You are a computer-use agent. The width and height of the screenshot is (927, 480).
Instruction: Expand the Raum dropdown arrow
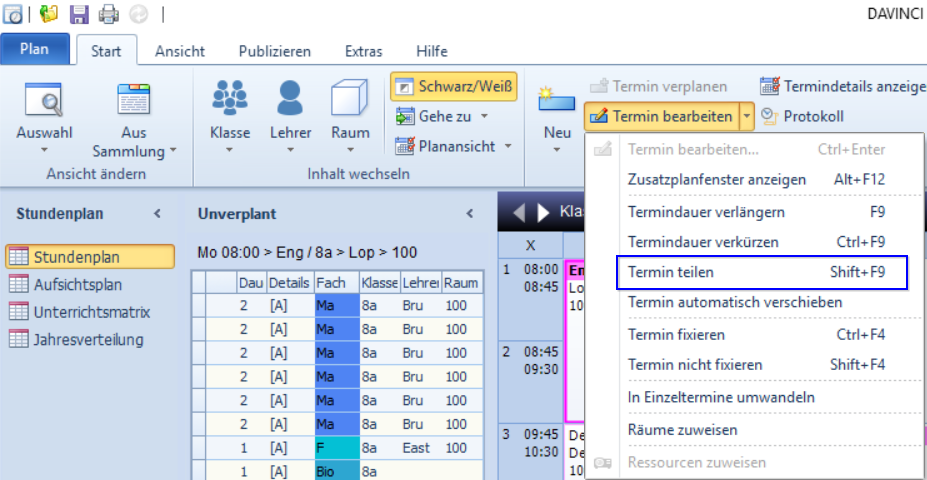(x=350, y=150)
